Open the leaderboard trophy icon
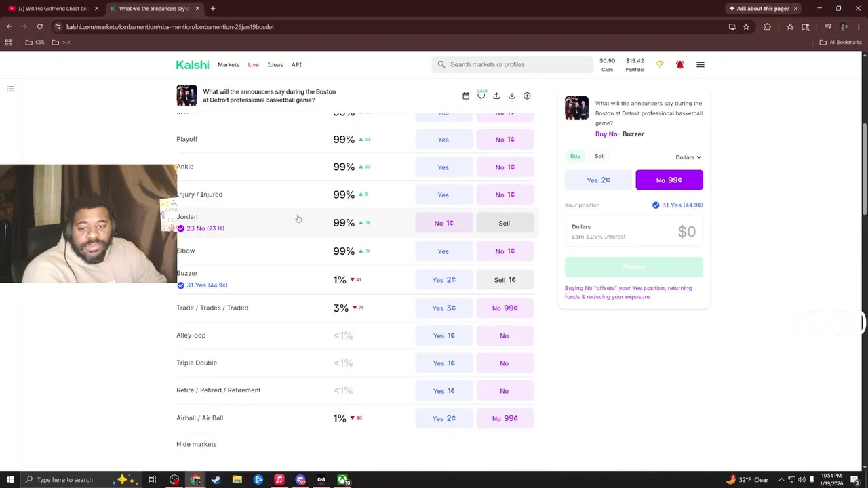Image resolution: width=868 pixels, height=488 pixels. pos(660,64)
